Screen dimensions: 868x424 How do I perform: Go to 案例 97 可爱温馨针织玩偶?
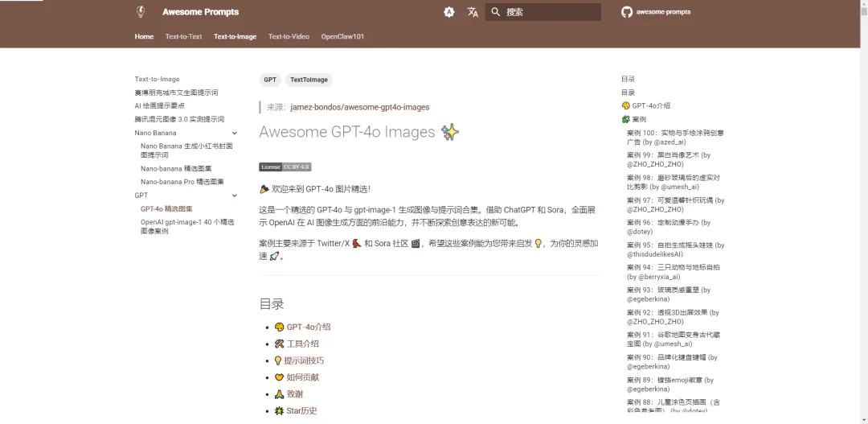tap(675, 204)
